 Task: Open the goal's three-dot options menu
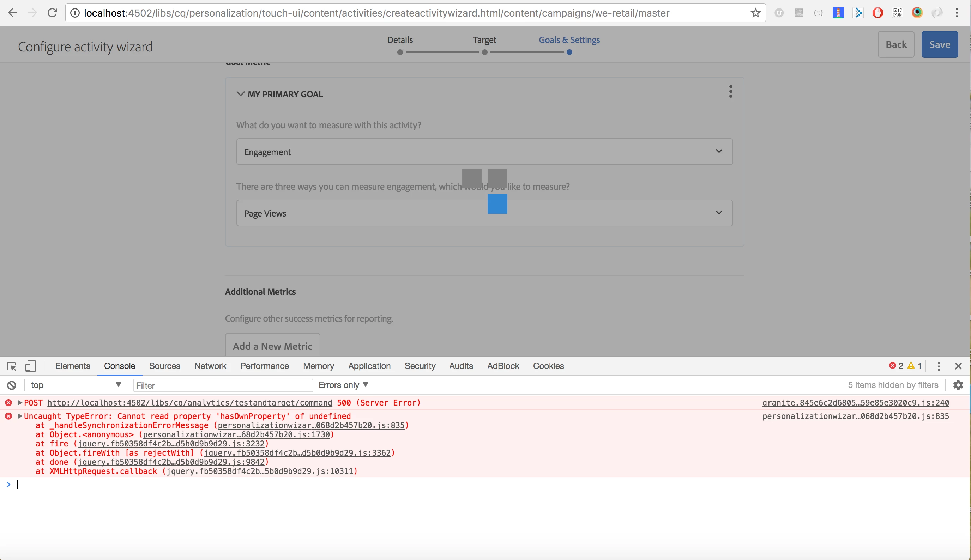pos(731,92)
